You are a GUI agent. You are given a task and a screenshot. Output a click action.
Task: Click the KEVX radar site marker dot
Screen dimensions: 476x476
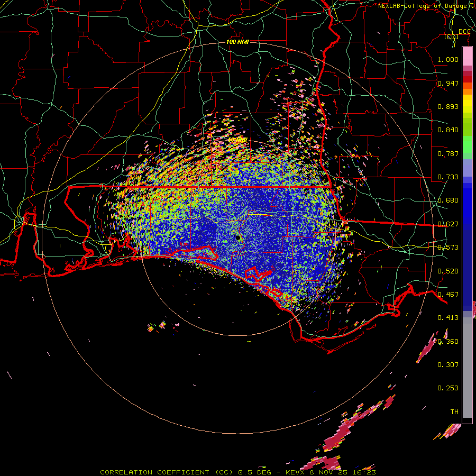(x=238, y=237)
